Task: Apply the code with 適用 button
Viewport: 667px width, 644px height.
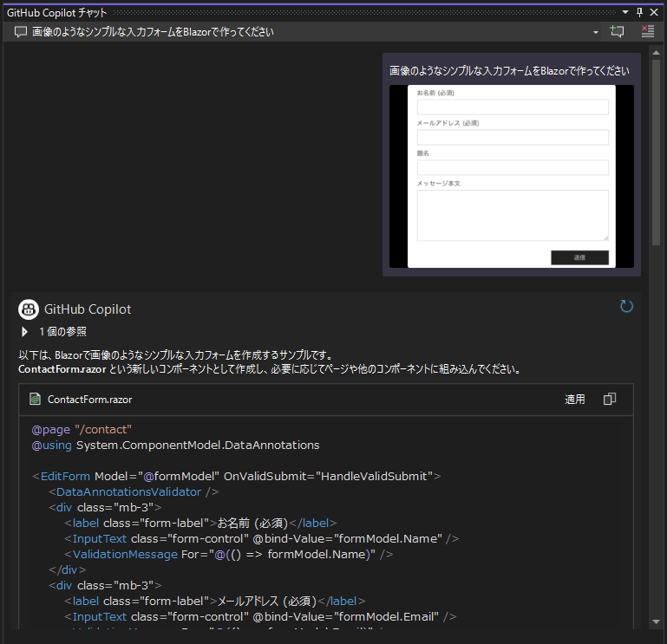Action: 575,400
